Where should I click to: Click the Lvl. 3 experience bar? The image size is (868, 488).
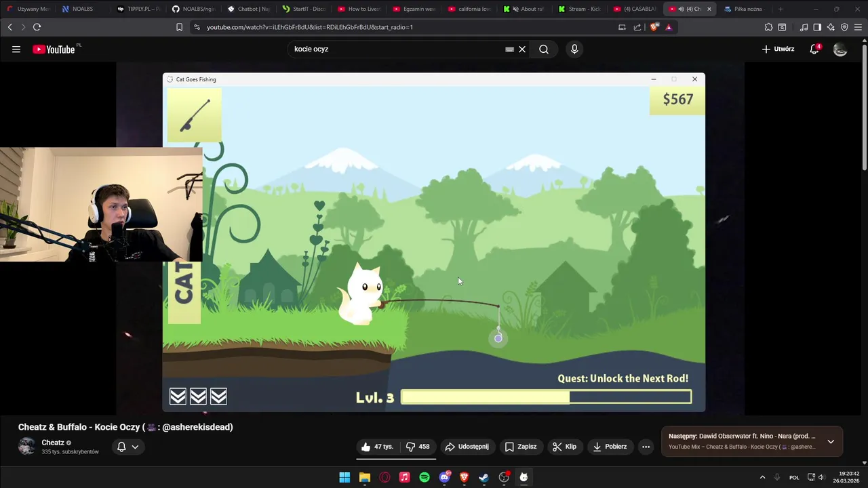(546, 397)
